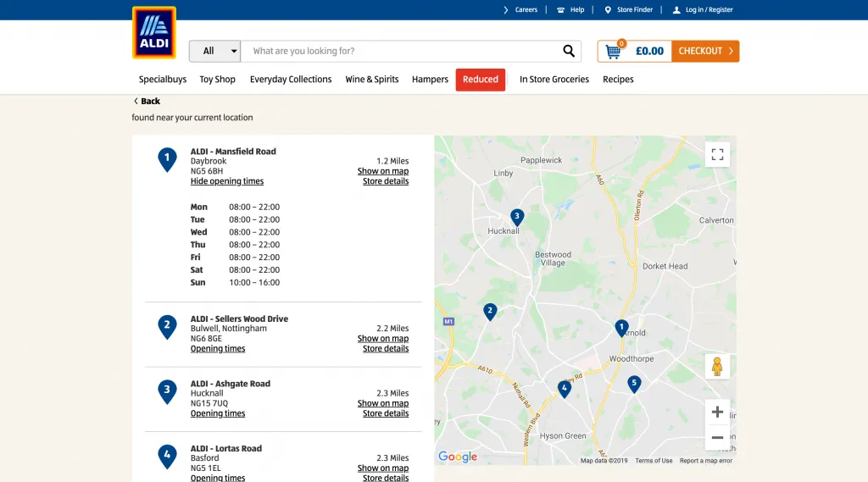The height and width of the screenshot is (482, 868).
Task: Open In Store Groceries
Action: pos(554,79)
